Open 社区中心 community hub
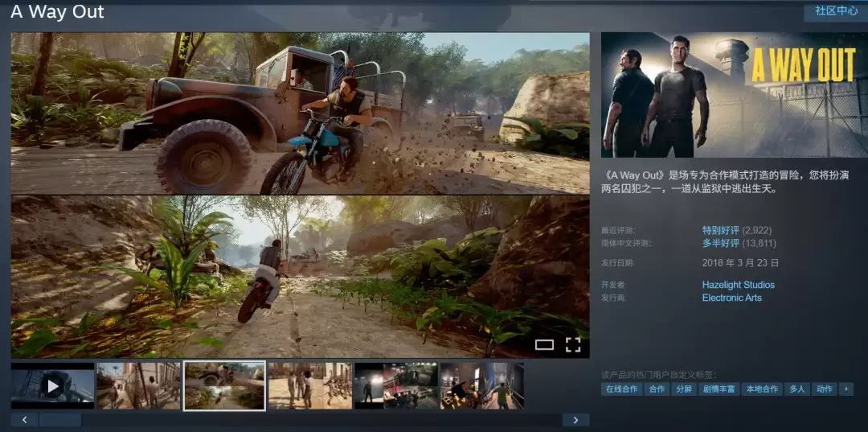The height and width of the screenshot is (432, 868). (836, 11)
